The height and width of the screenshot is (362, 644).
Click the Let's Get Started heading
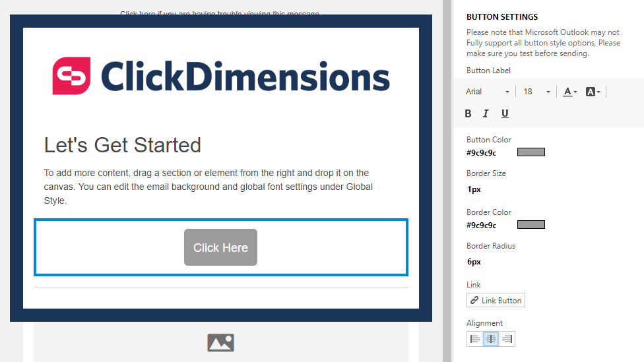pos(122,145)
